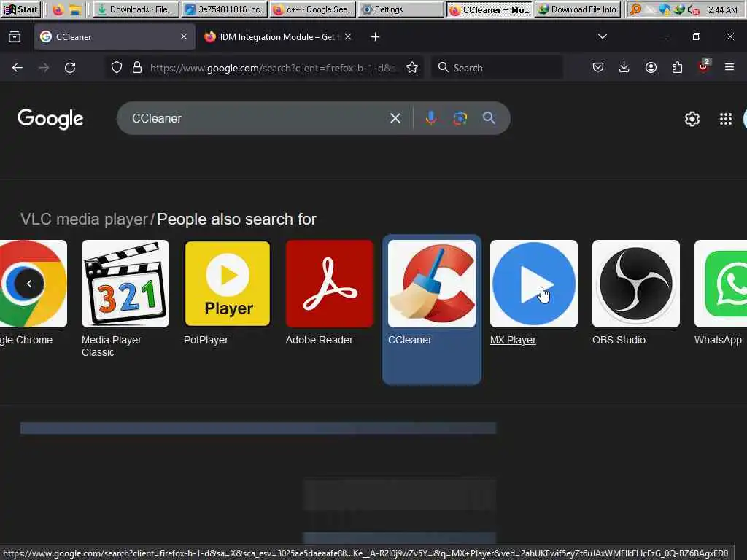Bookmark this page with the star

pyautogui.click(x=412, y=68)
